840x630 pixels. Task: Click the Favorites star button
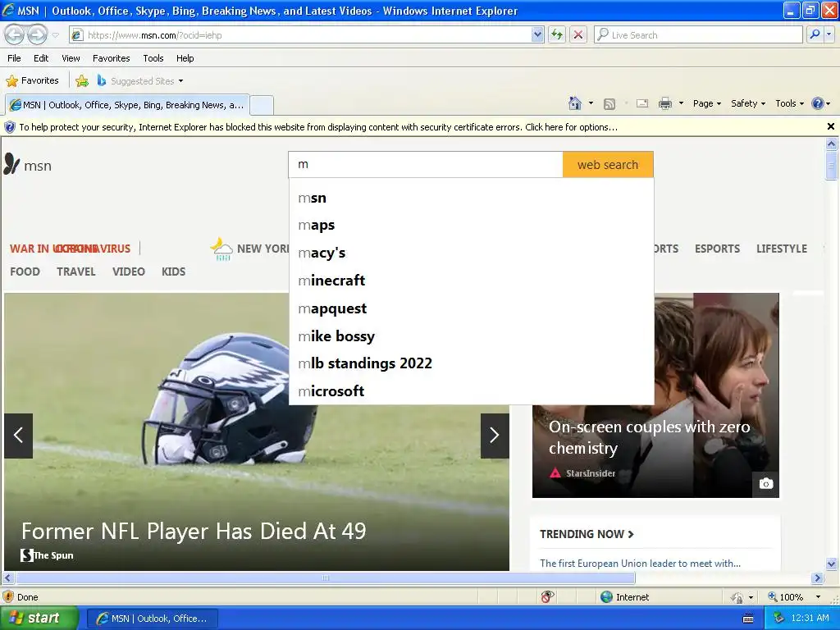[33, 81]
